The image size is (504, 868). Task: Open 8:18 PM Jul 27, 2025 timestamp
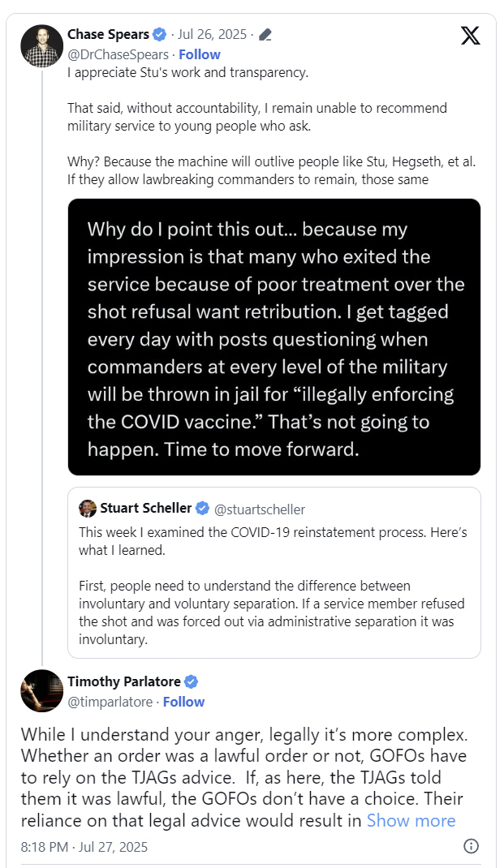point(84,847)
